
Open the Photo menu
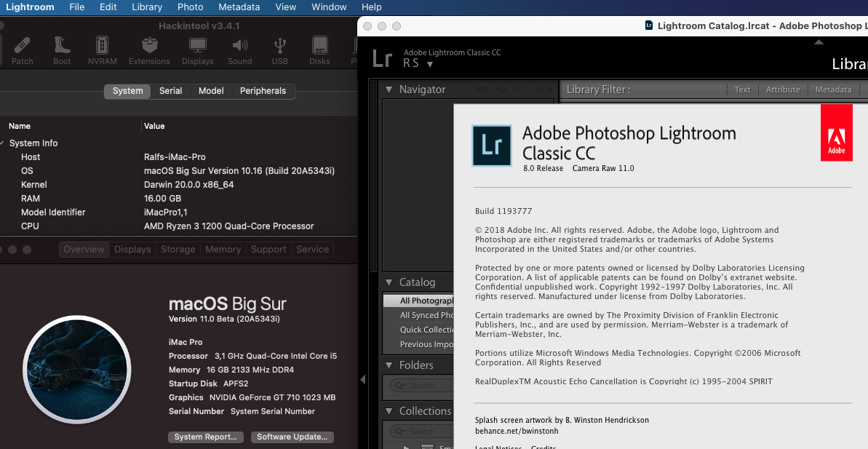coord(191,7)
